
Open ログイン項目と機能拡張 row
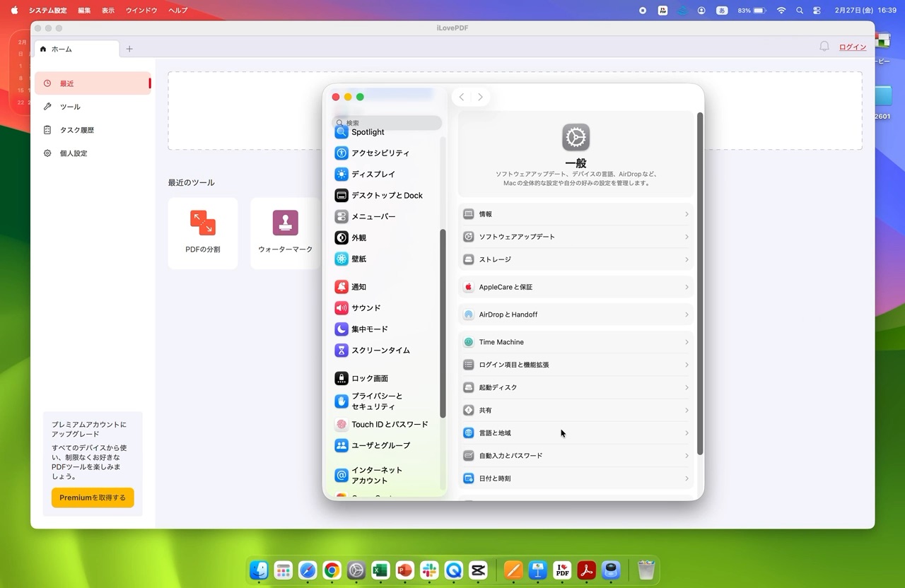[x=576, y=365]
